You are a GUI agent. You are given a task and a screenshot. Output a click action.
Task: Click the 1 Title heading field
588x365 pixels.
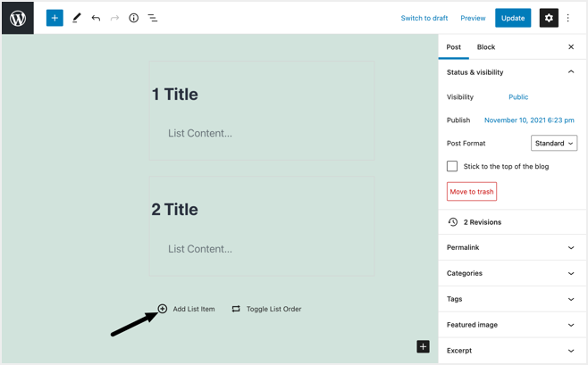[x=175, y=95]
